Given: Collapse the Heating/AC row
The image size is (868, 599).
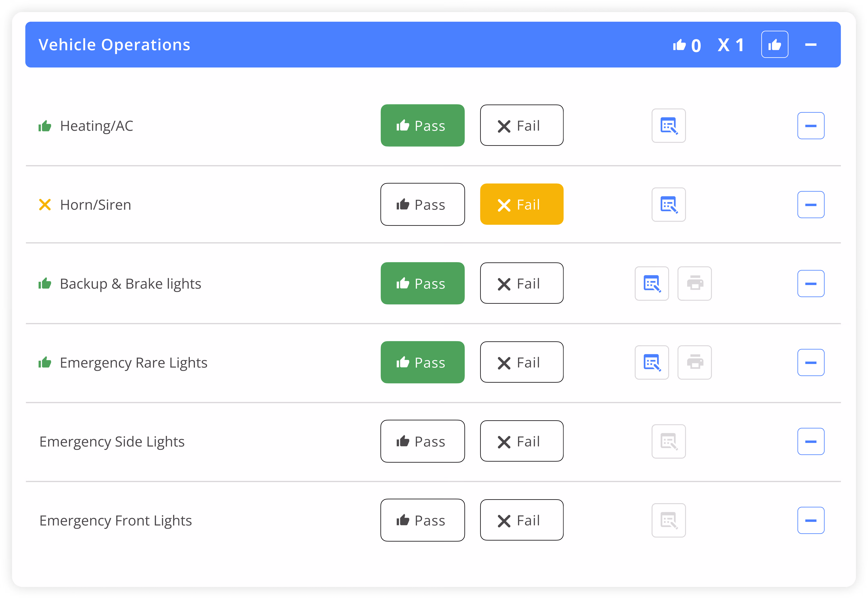Looking at the screenshot, I should click(811, 126).
